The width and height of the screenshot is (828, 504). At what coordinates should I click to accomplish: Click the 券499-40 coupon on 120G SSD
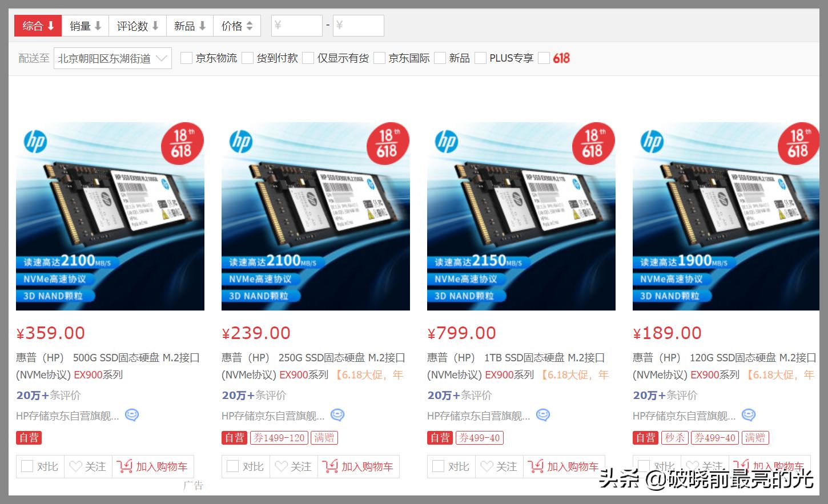point(715,438)
